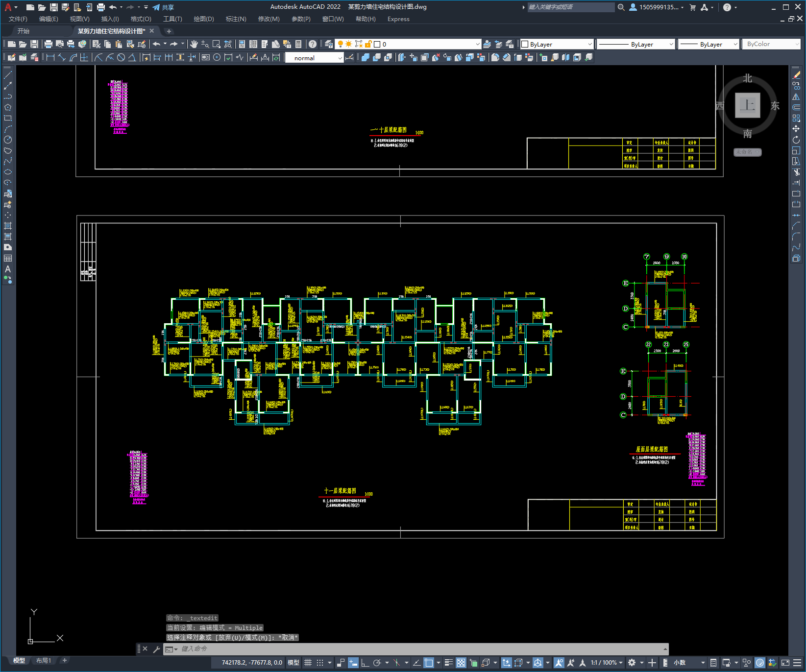
Task: Click the Erase tool in right toolbar
Action: click(796, 75)
